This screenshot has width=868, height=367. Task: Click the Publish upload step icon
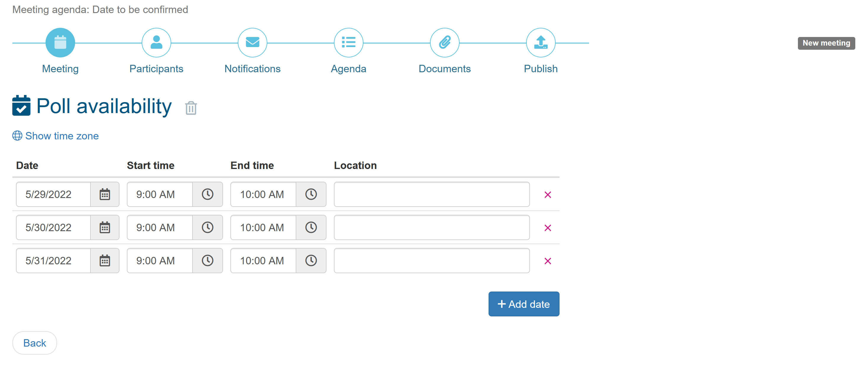click(x=541, y=43)
